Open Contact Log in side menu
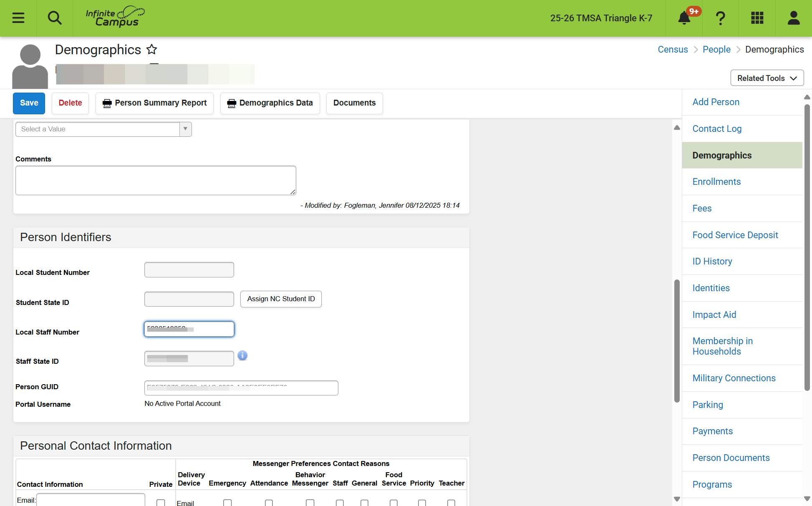 click(x=717, y=129)
